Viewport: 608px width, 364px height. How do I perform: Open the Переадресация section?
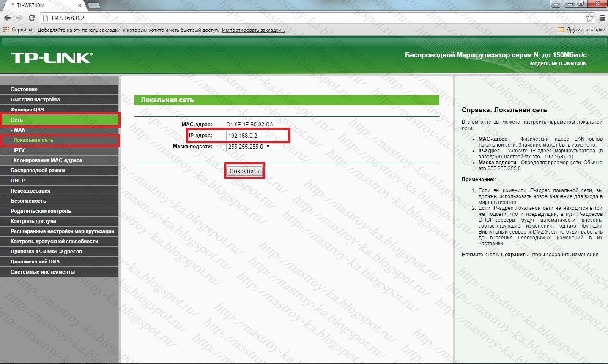click(x=59, y=191)
